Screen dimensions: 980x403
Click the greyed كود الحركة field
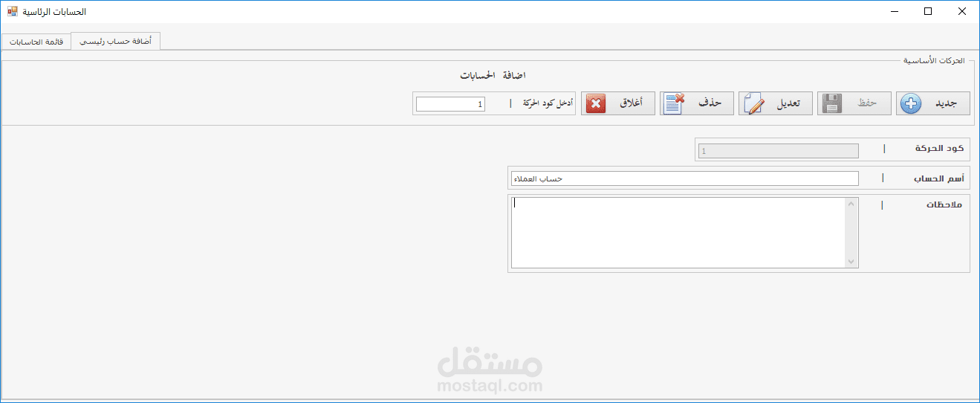click(778, 151)
